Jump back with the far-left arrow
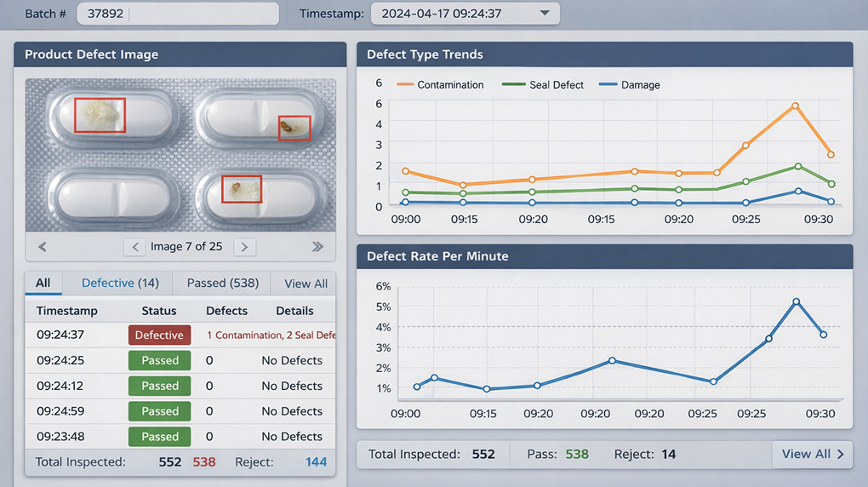Viewport: 868px width, 487px height. (x=43, y=247)
